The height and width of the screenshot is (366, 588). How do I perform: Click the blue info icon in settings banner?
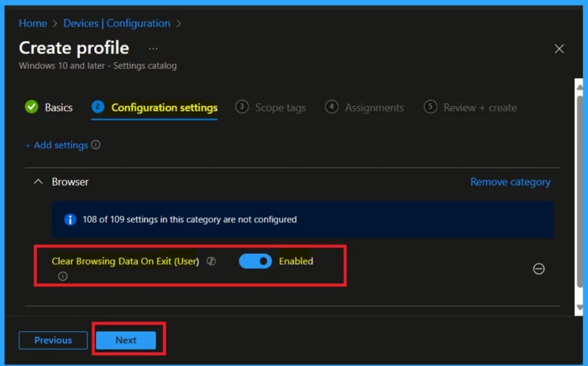pyautogui.click(x=70, y=219)
